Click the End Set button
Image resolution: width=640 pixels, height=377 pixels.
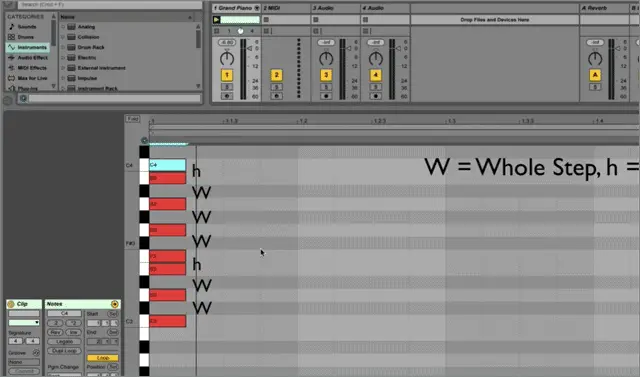113,332
